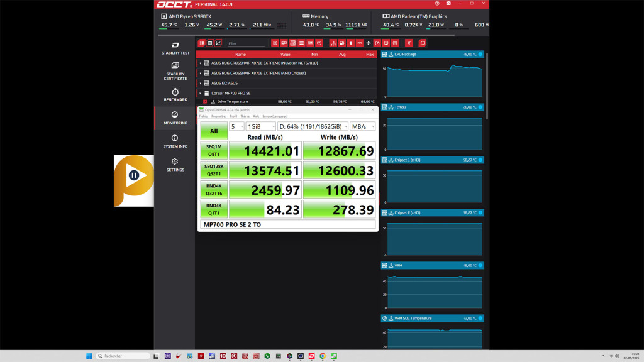This screenshot has width=644, height=362.
Task: Open the Profil menu in CrystalDiskMark
Action: pos(233,116)
